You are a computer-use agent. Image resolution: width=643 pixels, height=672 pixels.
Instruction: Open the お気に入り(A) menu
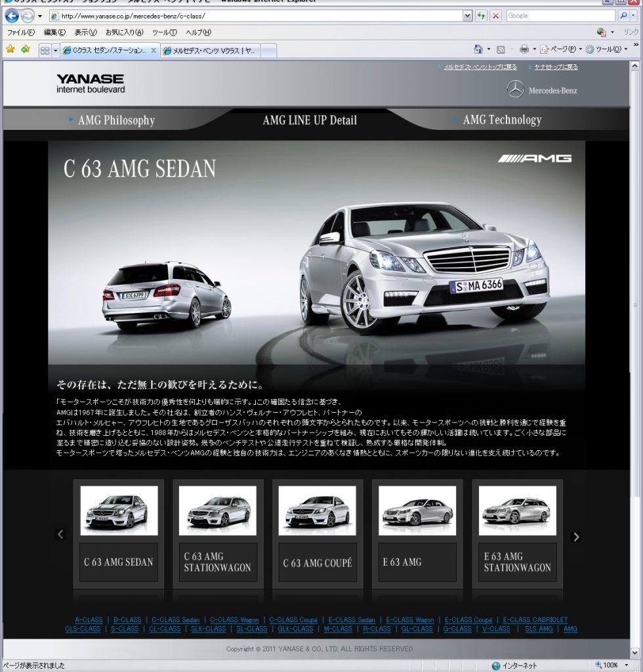tap(124, 32)
